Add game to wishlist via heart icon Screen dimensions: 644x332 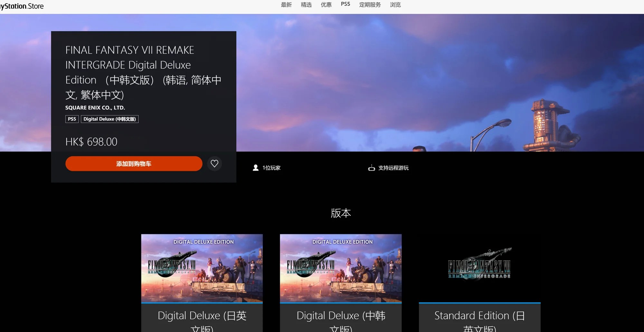click(214, 164)
